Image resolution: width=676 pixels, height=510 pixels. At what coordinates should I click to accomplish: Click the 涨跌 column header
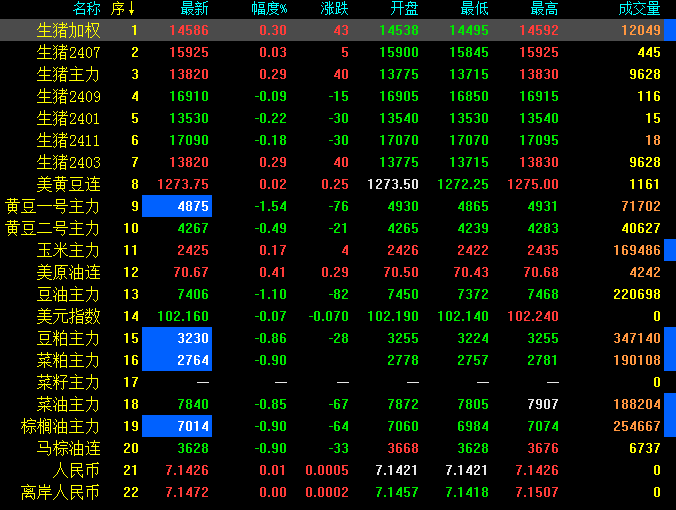(334, 8)
